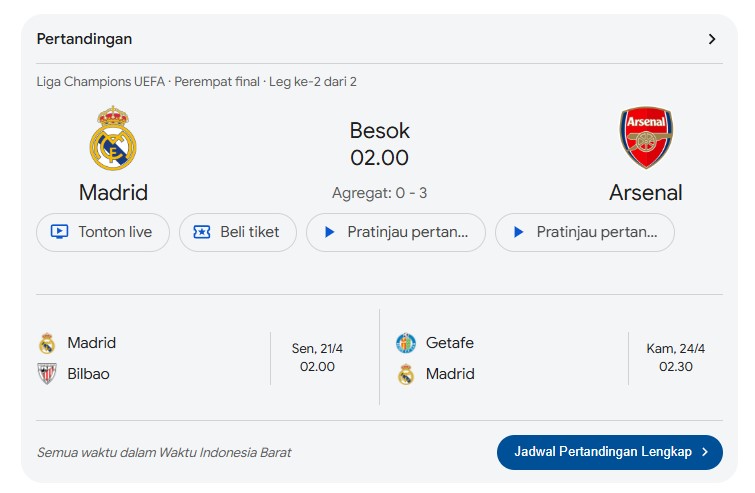The width and height of the screenshot is (755, 493).
Task: Click the play icon in second Pratinjau button
Action: pos(518,232)
